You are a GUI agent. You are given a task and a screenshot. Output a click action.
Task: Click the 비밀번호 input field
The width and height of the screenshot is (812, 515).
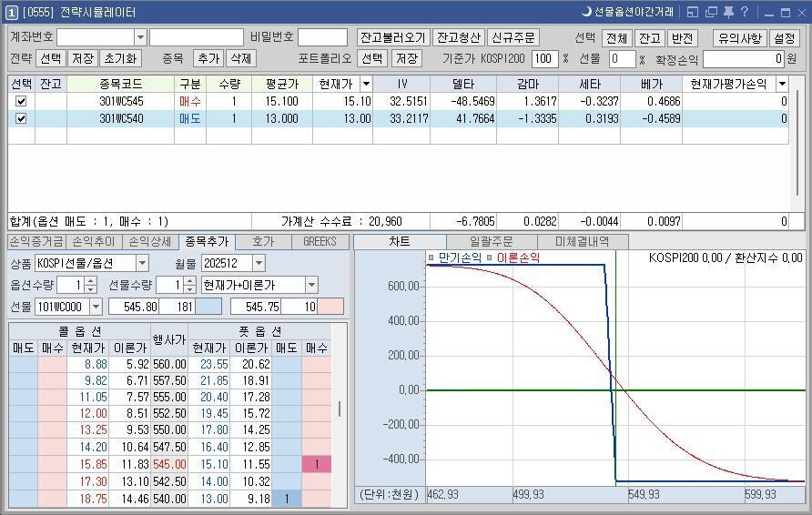pos(322,37)
